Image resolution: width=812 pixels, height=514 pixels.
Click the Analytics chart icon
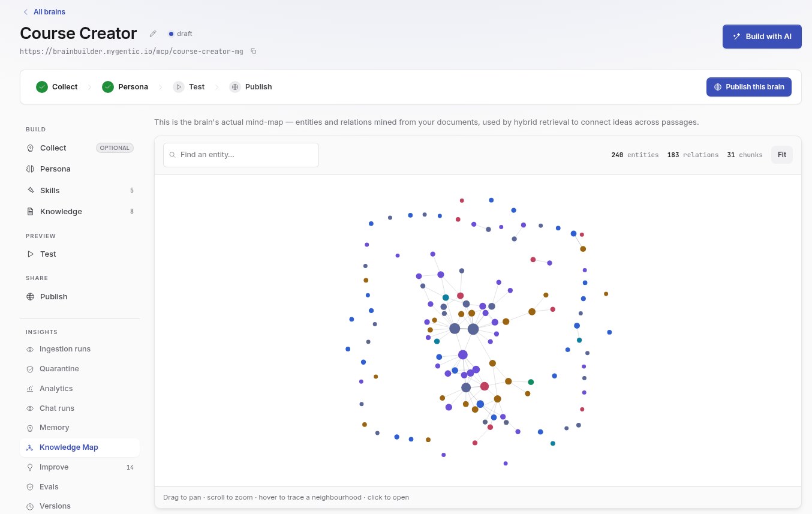[x=30, y=389]
